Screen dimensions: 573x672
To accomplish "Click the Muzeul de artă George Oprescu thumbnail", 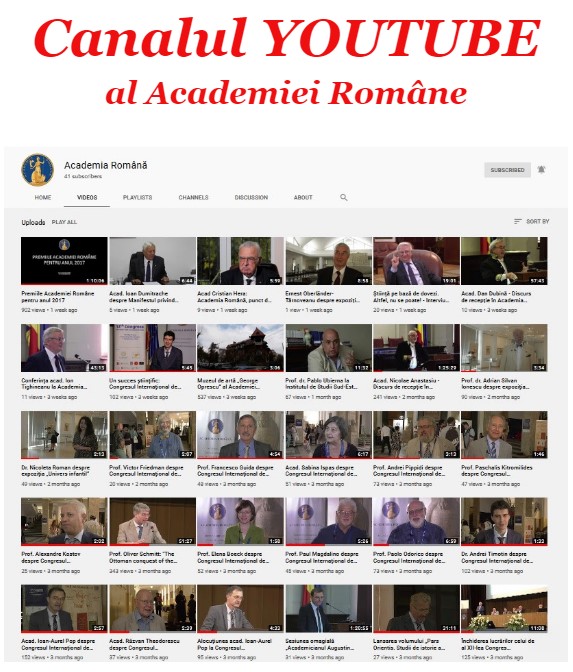I will pyautogui.click(x=240, y=348).
